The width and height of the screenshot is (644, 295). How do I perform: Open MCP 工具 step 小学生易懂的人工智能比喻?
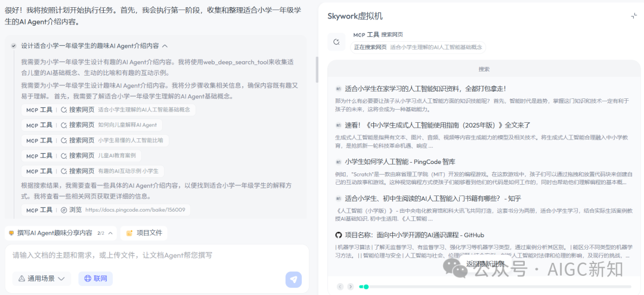pyautogui.click(x=95, y=140)
